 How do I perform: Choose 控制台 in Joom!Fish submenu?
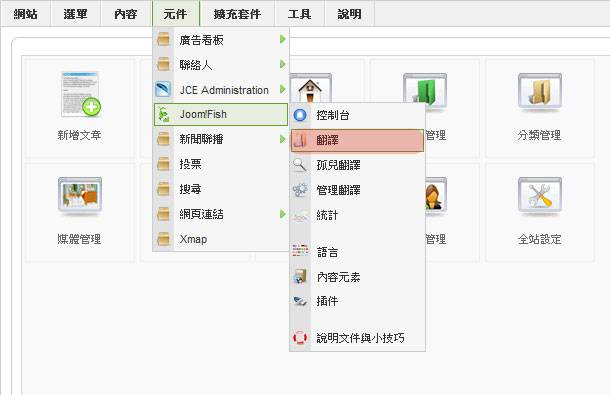point(357,115)
